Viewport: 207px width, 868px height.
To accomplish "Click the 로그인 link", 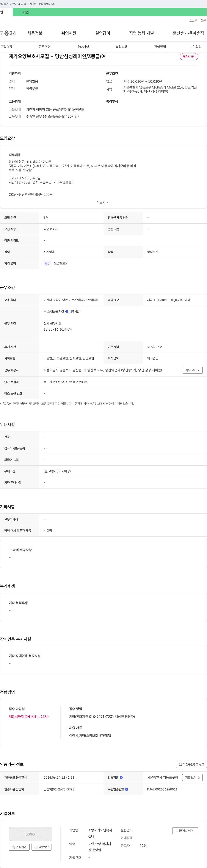I will (193, 20).
